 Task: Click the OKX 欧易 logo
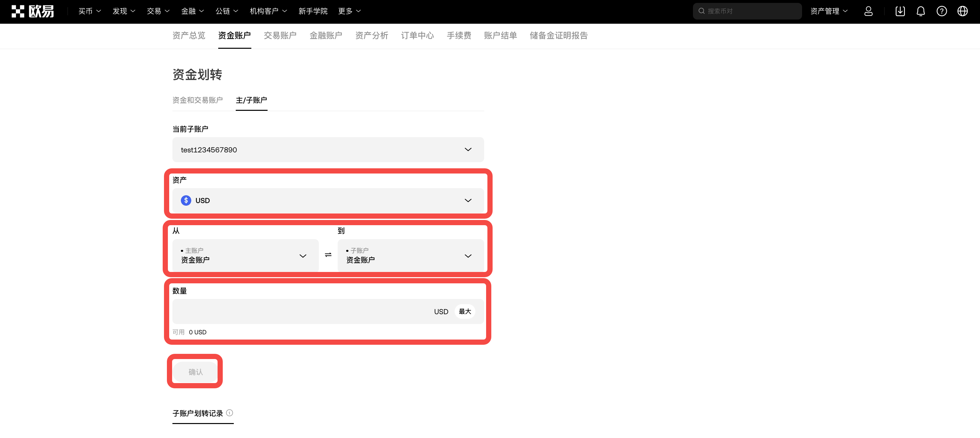pos(33,11)
